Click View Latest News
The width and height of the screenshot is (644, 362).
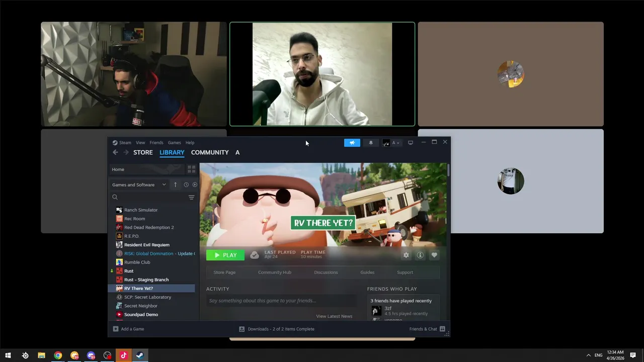(x=334, y=316)
